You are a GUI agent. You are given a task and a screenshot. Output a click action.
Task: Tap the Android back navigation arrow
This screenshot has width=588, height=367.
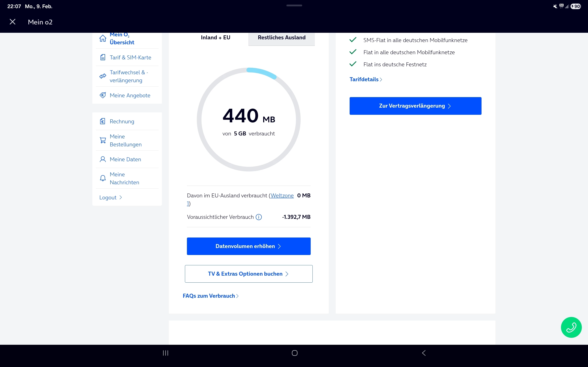[x=424, y=353]
